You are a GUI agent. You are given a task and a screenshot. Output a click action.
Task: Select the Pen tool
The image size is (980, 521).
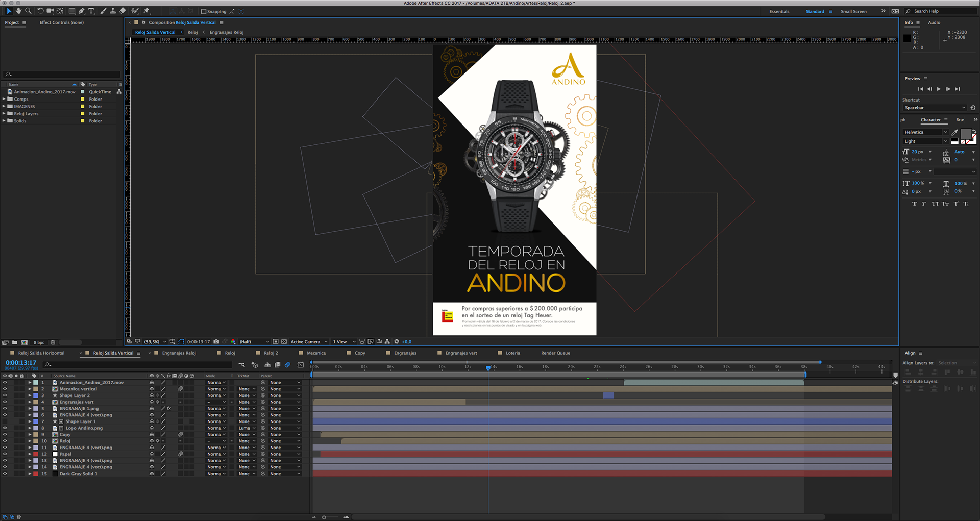82,11
